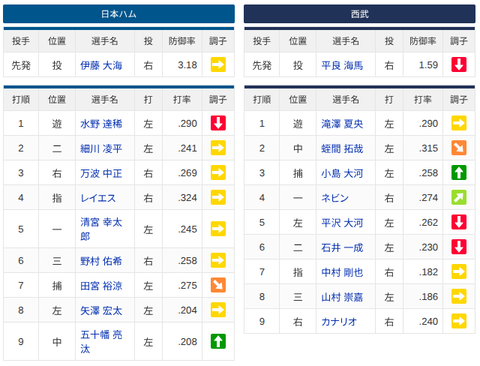The width and height of the screenshot is (480, 366).
Task: Click 細川 凌平 yellow right arrow icon
Action: tap(218, 148)
